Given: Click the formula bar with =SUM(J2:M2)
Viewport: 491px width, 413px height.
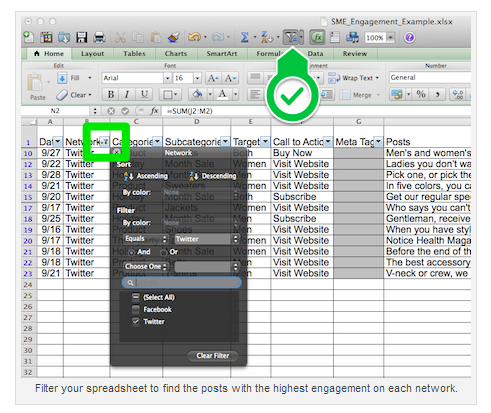Looking at the screenshot, I should point(317,111).
